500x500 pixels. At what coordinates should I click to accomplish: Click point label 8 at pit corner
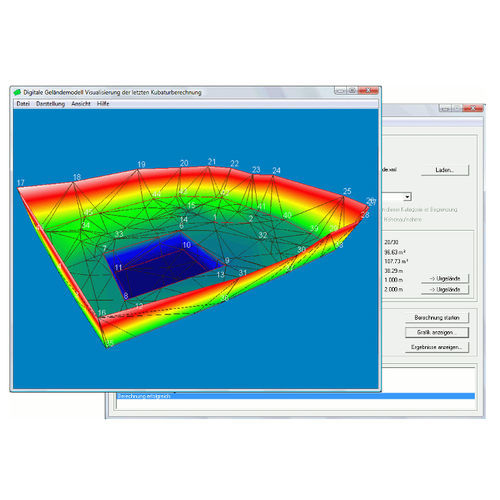126,296
